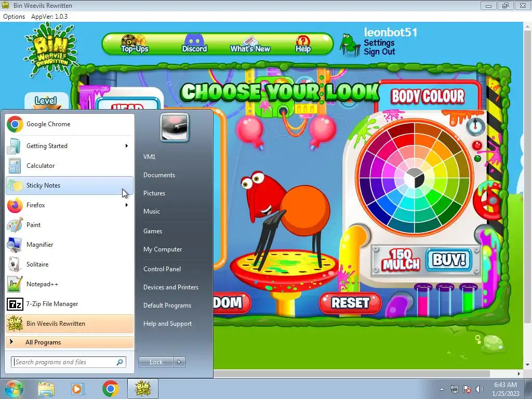
Task: Open Google Chrome from Start menu
Action: click(70, 124)
